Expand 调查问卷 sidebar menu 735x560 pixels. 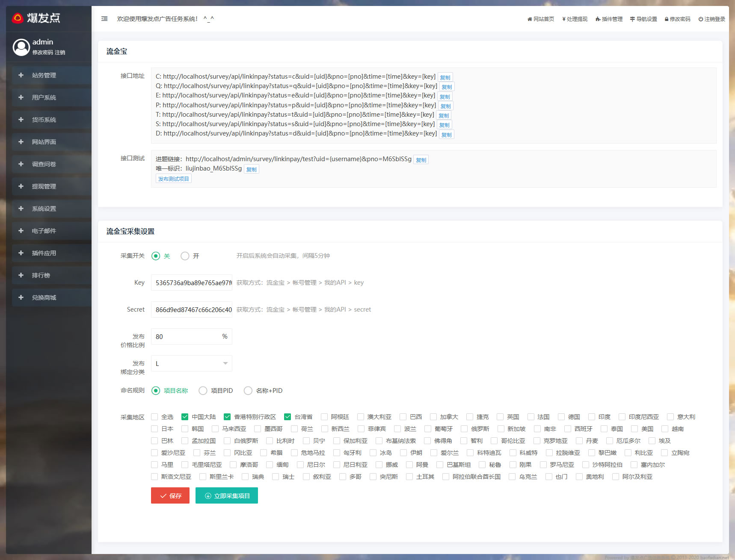(44, 164)
